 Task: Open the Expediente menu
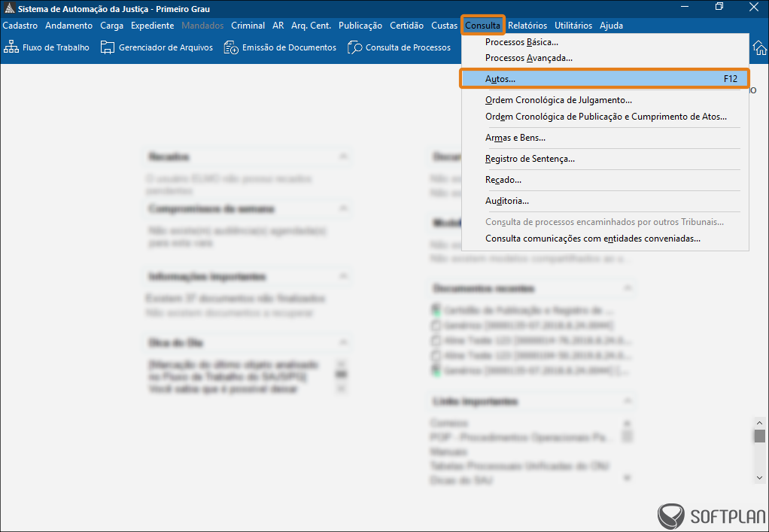coord(152,26)
